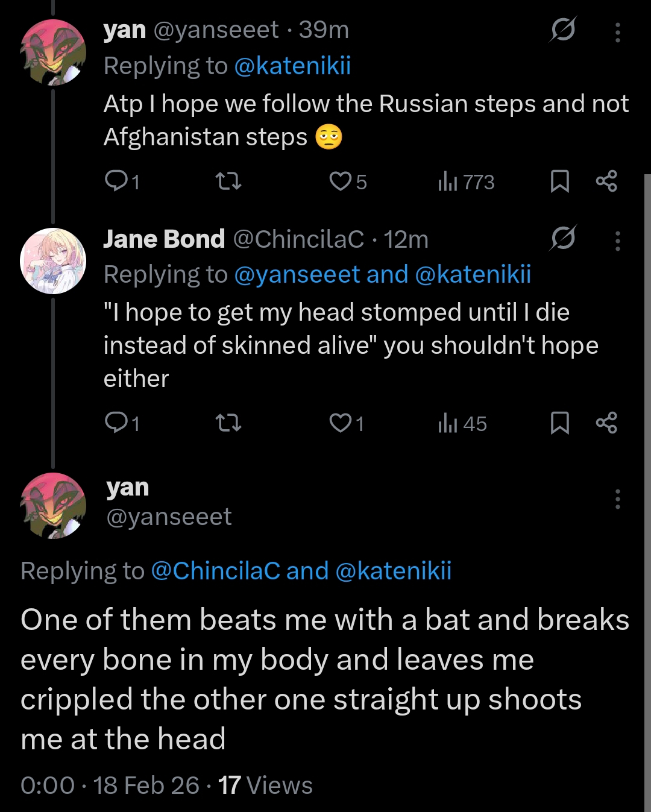The height and width of the screenshot is (812, 651).
Task: Retweet Jane Bond's tweet
Action: tap(228, 423)
